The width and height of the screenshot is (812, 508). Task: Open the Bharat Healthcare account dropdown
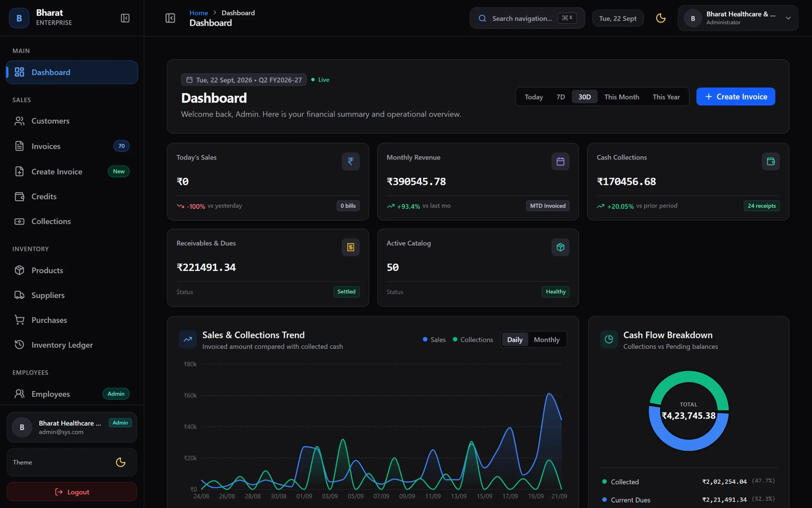[x=738, y=18]
